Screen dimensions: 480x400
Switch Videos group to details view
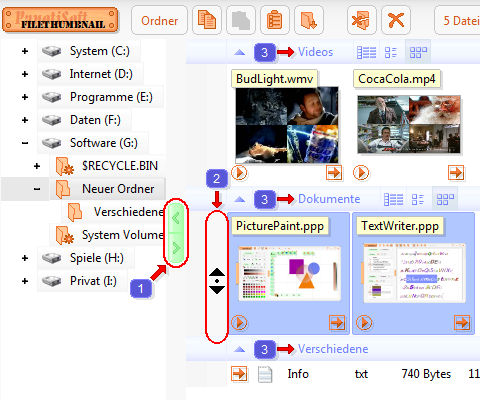(366, 52)
